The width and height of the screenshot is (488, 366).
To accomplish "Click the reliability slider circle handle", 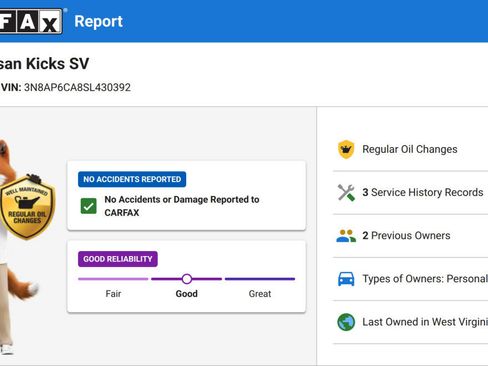I will point(187,279).
